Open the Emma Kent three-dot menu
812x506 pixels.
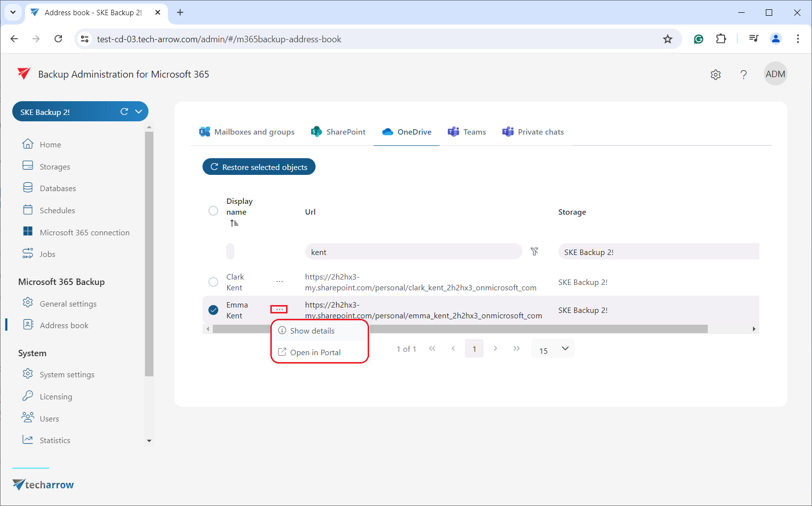coord(279,309)
